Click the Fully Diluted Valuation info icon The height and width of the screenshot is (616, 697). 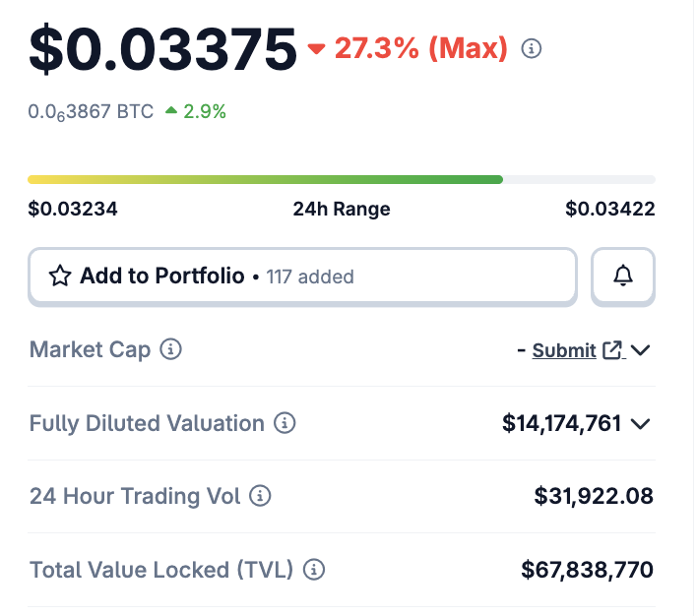click(285, 424)
